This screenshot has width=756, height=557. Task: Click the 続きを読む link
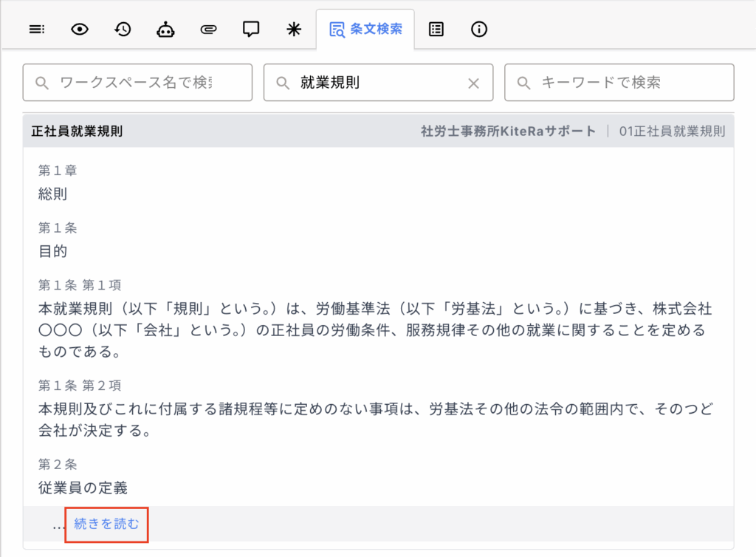pos(106,524)
